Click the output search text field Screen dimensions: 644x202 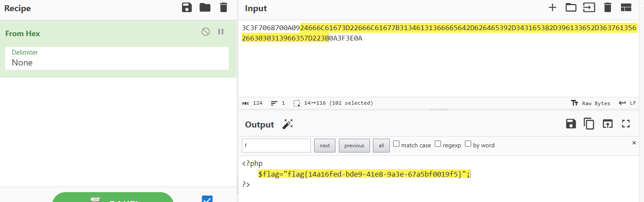pyautogui.click(x=276, y=146)
